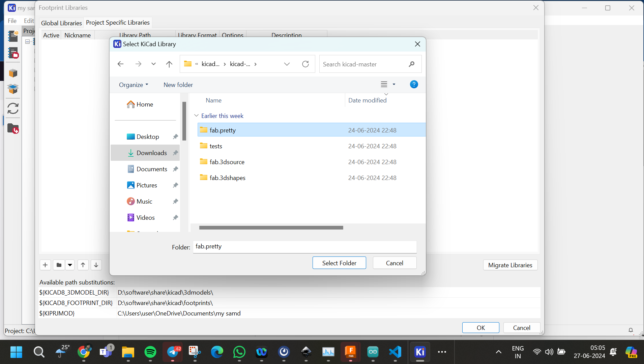Select the tests folder
This screenshot has width=644, height=364.
click(x=312, y=146)
